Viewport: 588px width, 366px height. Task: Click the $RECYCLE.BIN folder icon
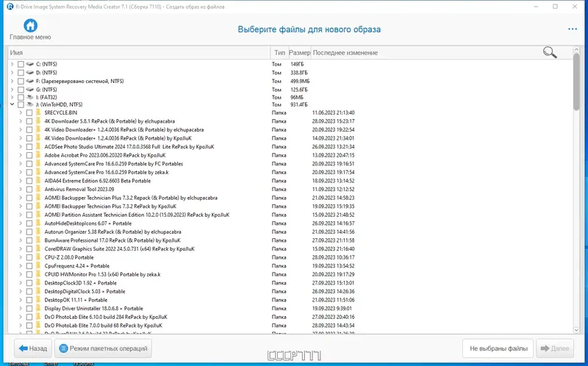coord(38,112)
